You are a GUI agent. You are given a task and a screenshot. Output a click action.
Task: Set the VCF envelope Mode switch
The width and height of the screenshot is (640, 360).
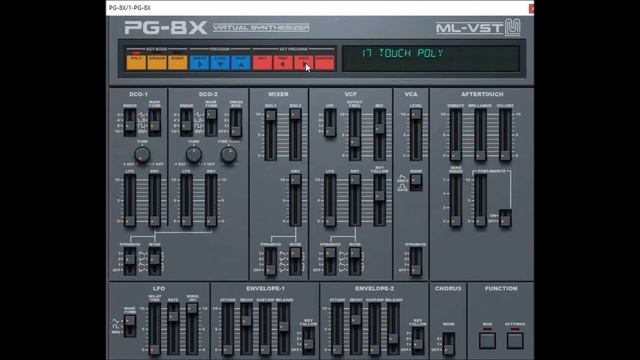(355, 261)
